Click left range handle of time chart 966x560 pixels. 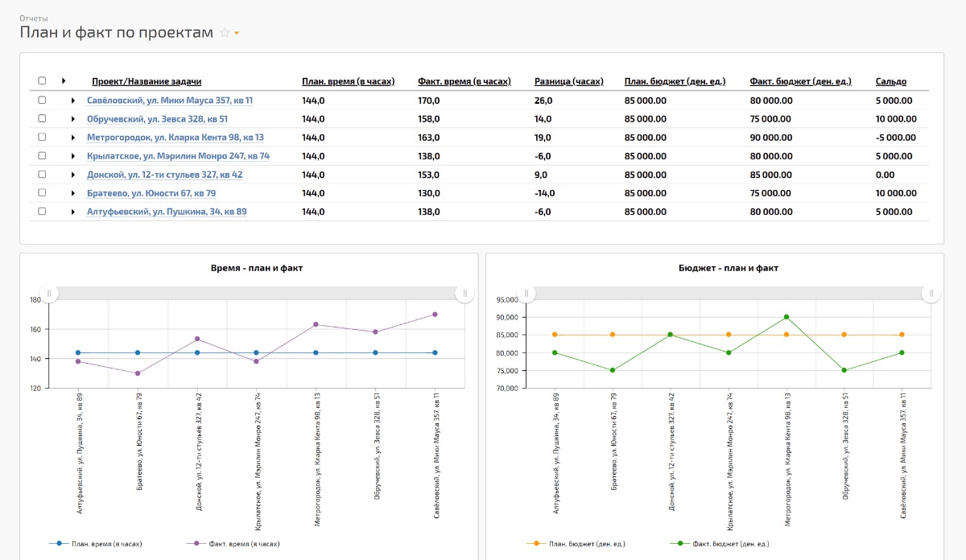coord(49,294)
